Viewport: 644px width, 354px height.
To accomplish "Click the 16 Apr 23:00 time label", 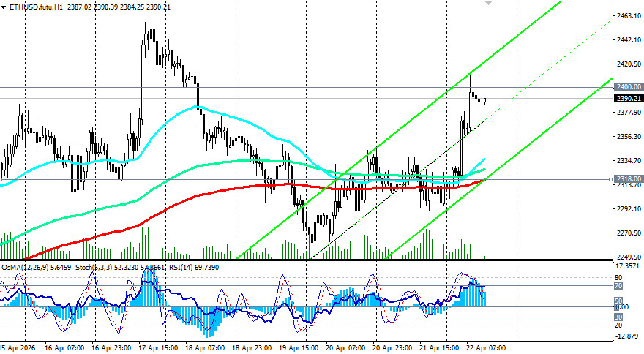I will pyautogui.click(x=111, y=348).
